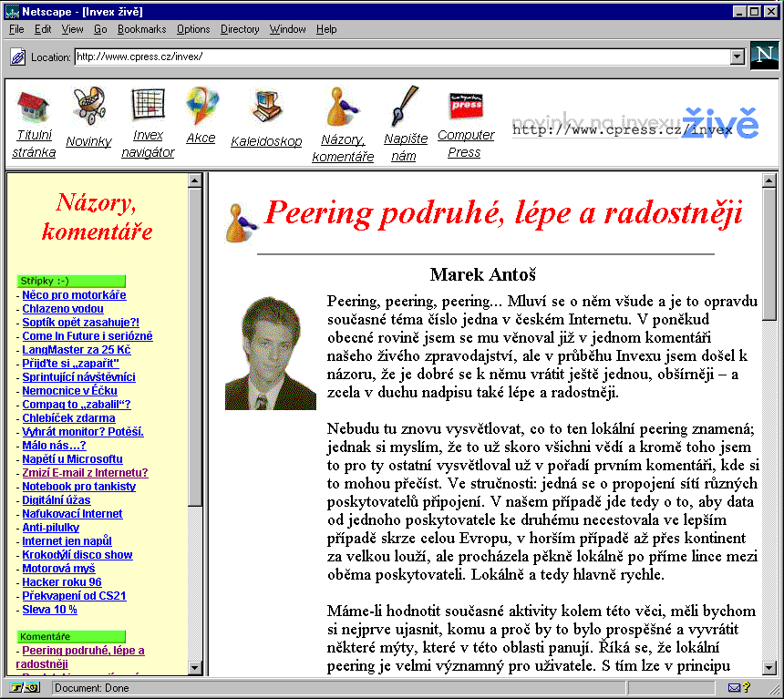Open the Help menu
The width and height of the screenshot is (784, 699).
[326, 29]
